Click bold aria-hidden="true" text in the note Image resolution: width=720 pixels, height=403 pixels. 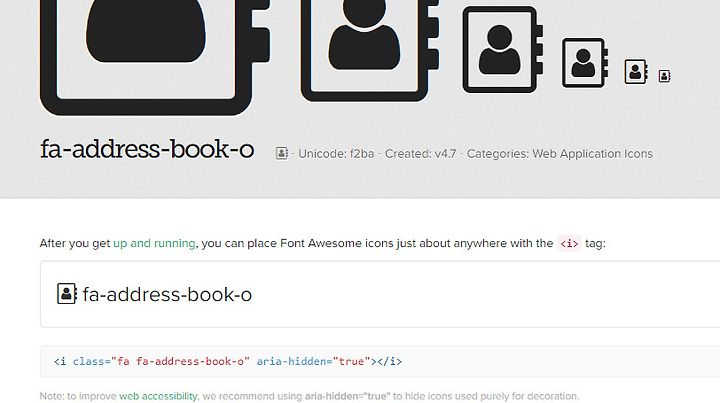(x=347, y=396)
